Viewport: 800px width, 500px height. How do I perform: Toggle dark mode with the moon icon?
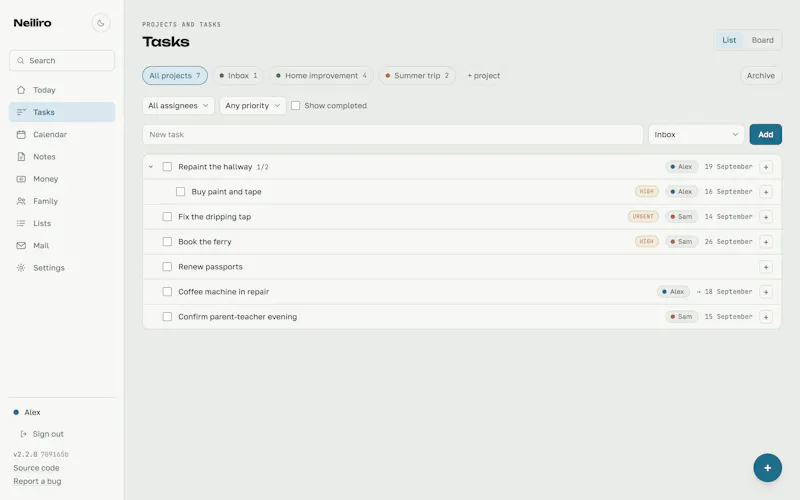point(101,23)
